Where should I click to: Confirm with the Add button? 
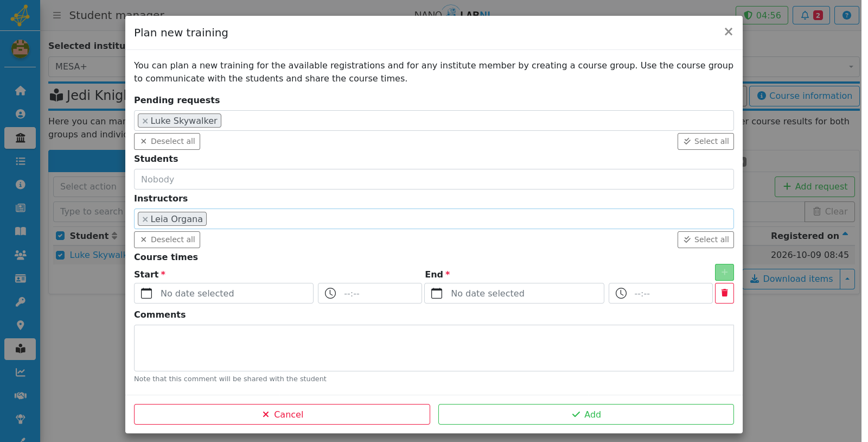[x=586, y=414]
